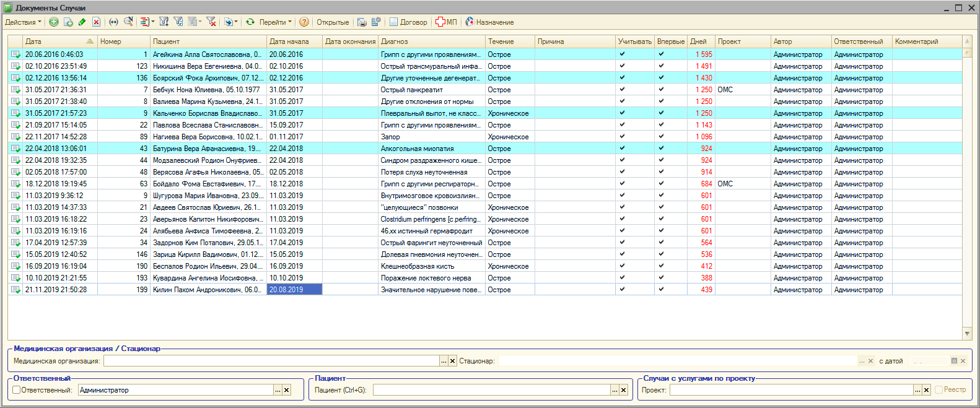
Task: Click the Договор button
Action: pyautogui.click(x=408, y=22)
